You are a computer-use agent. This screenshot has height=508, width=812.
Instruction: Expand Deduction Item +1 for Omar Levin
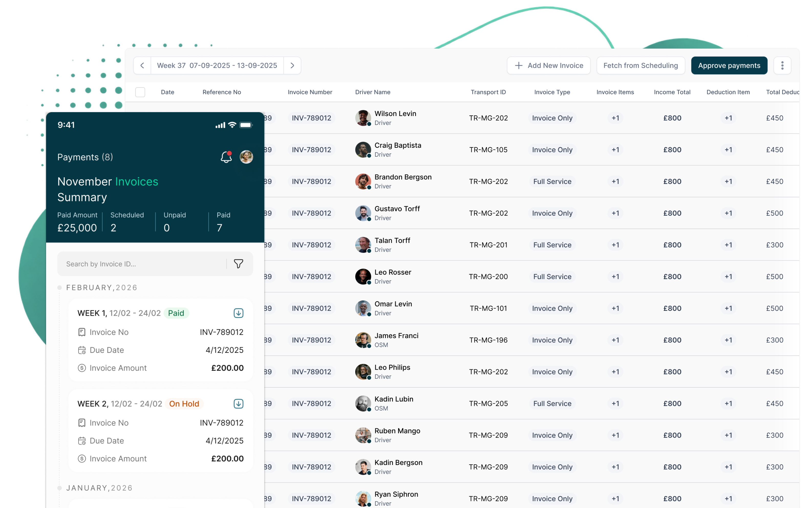[x=728, y=309]
